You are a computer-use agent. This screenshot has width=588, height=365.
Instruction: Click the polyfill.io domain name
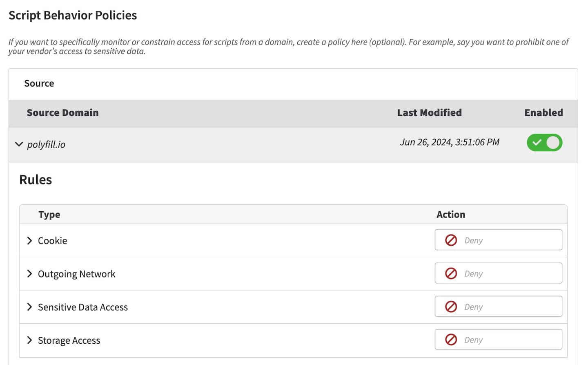point(46,145)
